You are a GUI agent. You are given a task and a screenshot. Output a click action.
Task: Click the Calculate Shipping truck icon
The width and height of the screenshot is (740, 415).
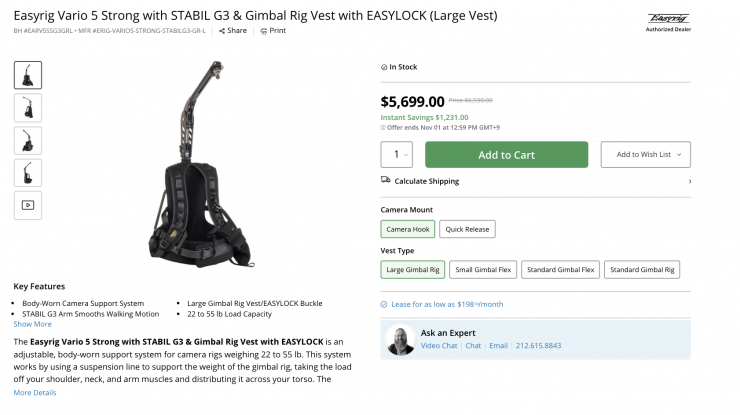coord(386,181)
